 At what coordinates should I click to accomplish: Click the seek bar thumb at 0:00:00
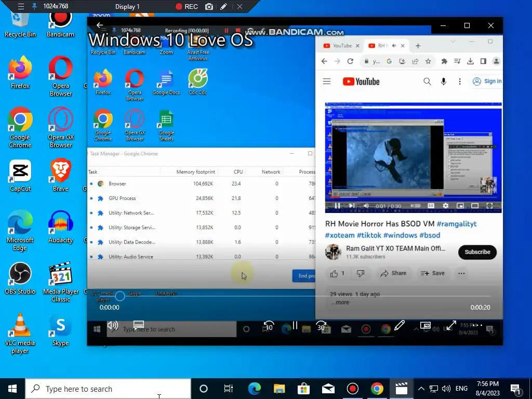point(120,296)
